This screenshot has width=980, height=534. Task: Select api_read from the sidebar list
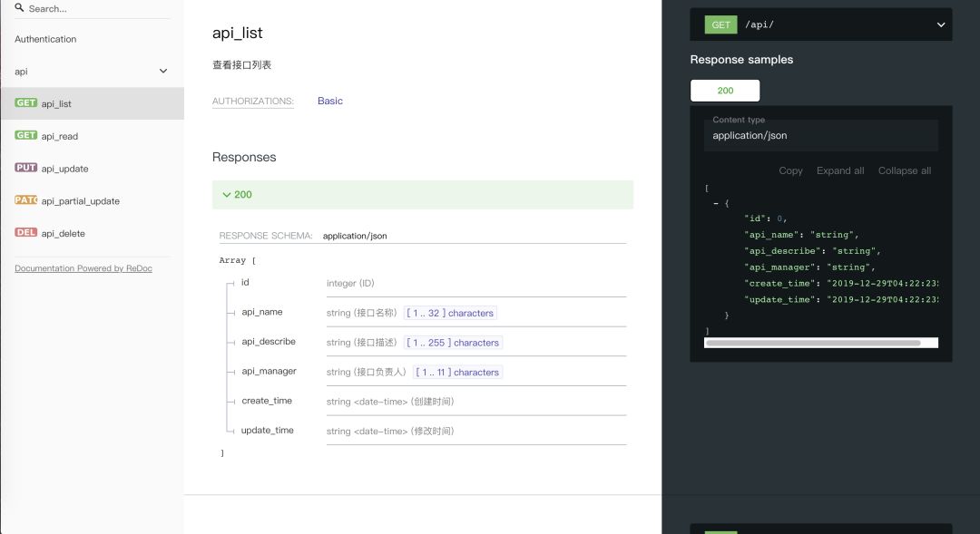[x=62, y=135]
